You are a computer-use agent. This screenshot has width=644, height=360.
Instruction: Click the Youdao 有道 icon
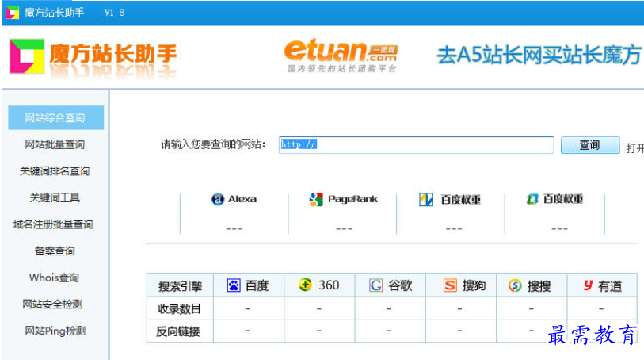pos(588,285)
